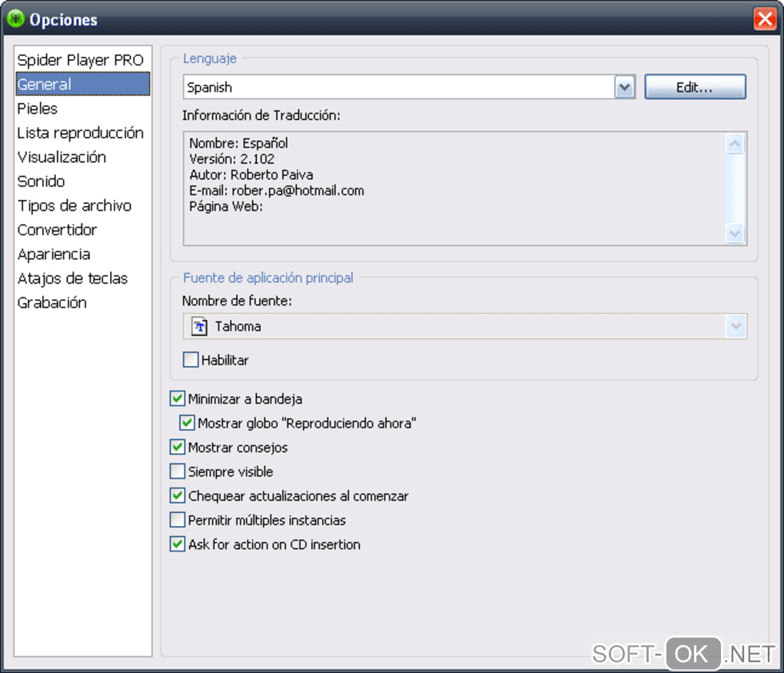Click the 'Autor: Roberto Paiva' line
Screen dimensions: 784x673
coord(251,175)
